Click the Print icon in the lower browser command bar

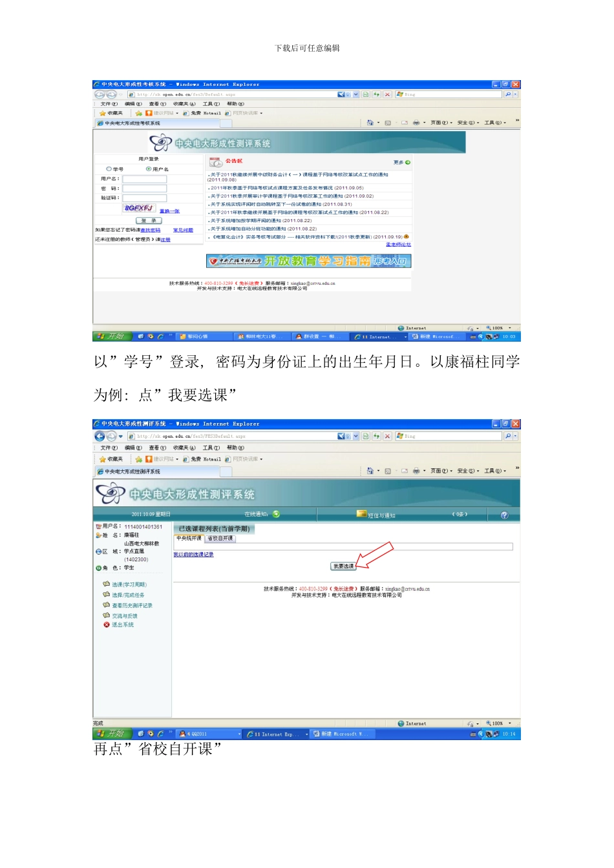click(x=416, y=471)
